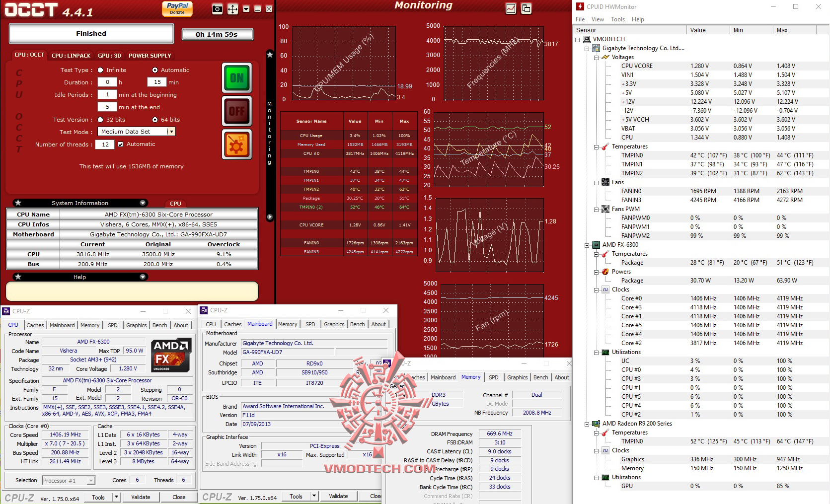Click the Number of threads input field
This screenshot has height=504, width=830.
105,144
